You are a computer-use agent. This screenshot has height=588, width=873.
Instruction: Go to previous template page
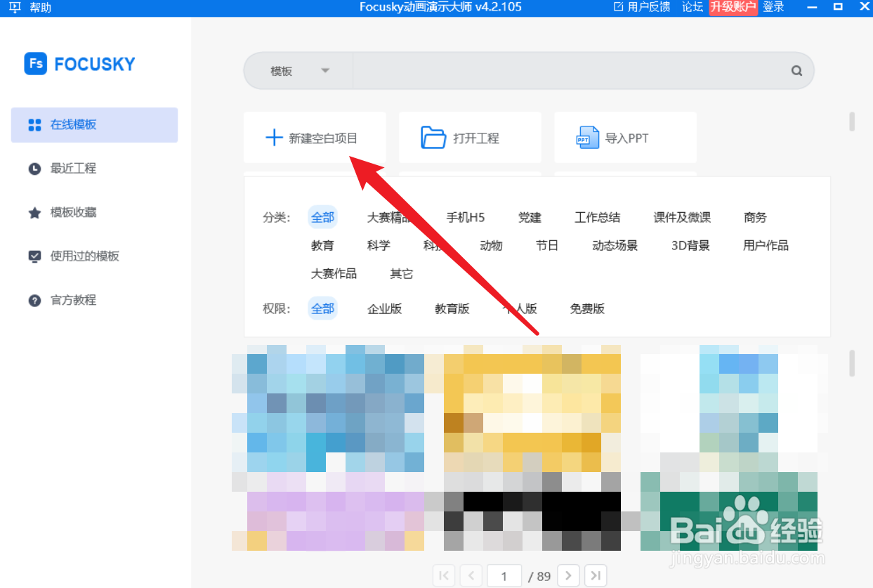click(x=471, y=576)
